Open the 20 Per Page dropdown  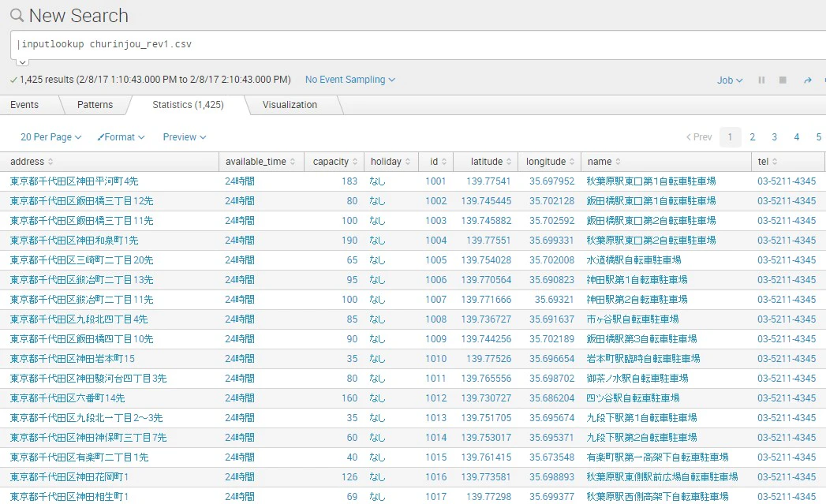(x=51, y=137)
